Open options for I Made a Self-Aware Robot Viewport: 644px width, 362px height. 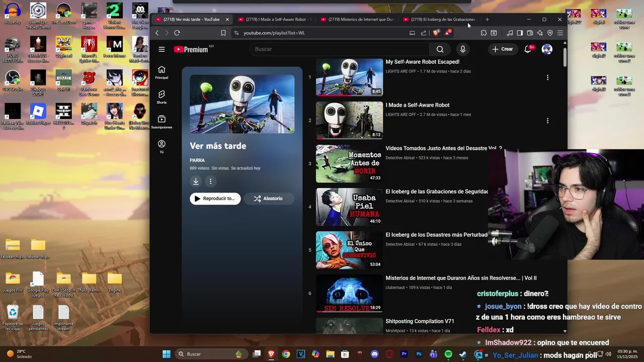pos(547,121)
